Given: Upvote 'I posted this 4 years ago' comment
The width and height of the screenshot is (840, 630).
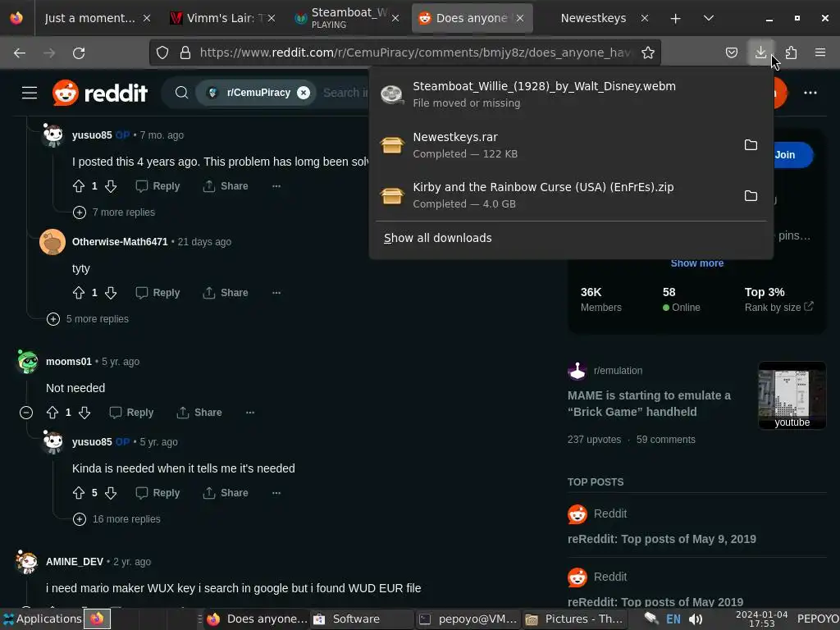Looking at the screenshot, I should (x=79, y=186).
